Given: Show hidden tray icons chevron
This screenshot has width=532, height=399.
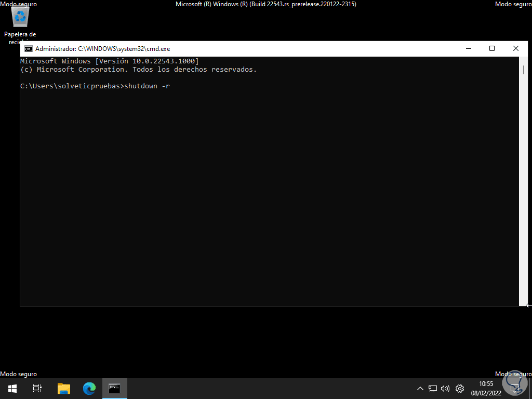Looking at the screenshot, I should pyautogui.click(x=420, y=389).
